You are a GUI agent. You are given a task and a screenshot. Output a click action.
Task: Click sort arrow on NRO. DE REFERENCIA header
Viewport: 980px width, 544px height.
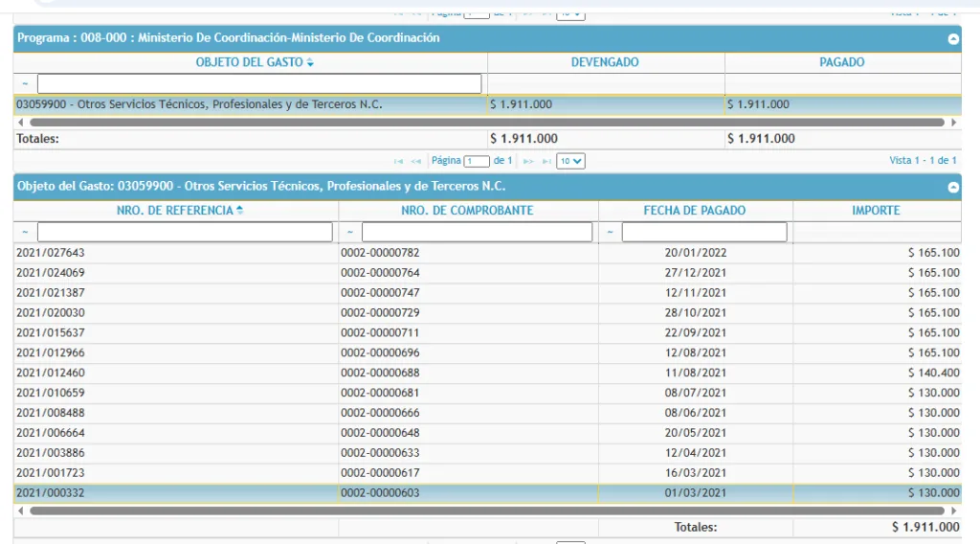[238, 211]
